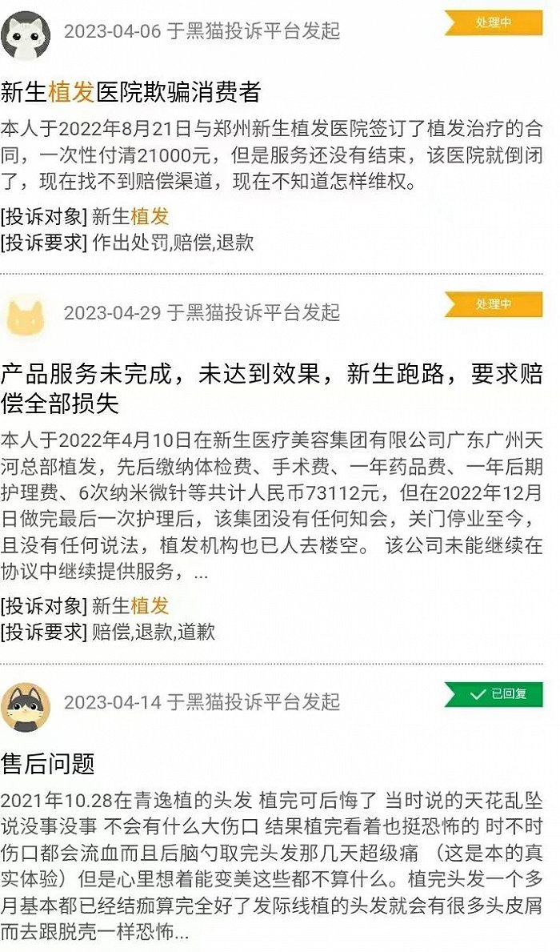Open the yellow cat avatar of second complaint
Image resolution: width=560 pixels, height=952 pixels.
26,317
